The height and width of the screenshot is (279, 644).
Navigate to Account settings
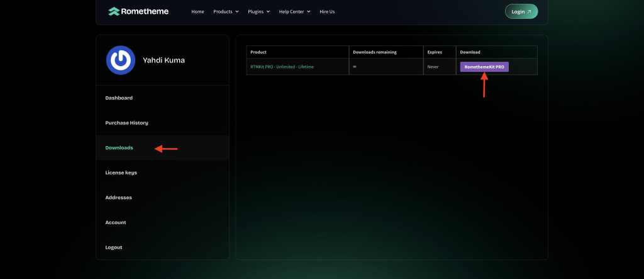pos(116,222)
